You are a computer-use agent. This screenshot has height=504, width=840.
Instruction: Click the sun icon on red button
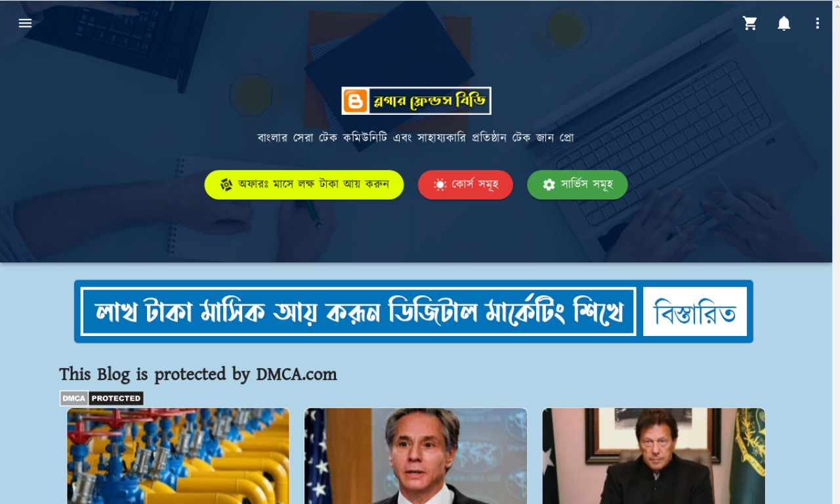(440, 185)
